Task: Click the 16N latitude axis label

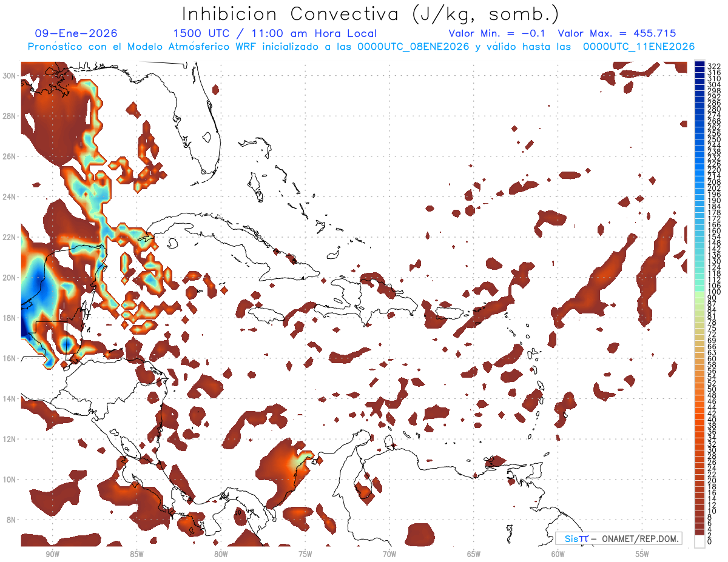Action: click(9, 358)
